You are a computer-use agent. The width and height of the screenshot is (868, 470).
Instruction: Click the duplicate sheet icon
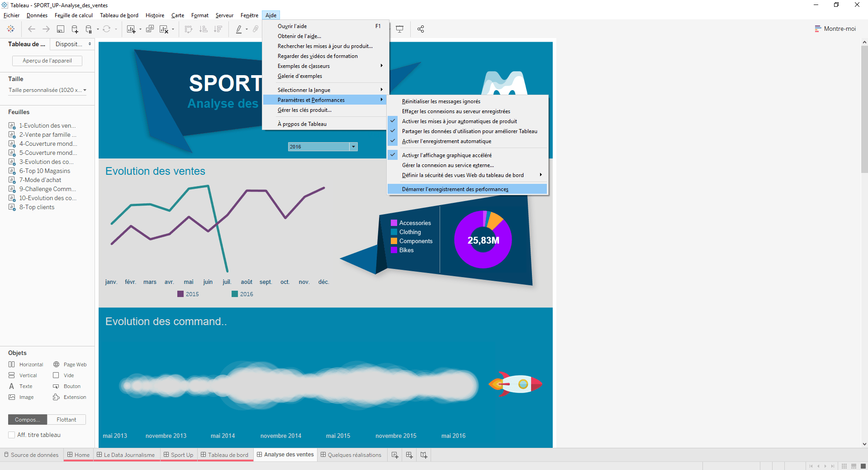[x=150, y=29]
